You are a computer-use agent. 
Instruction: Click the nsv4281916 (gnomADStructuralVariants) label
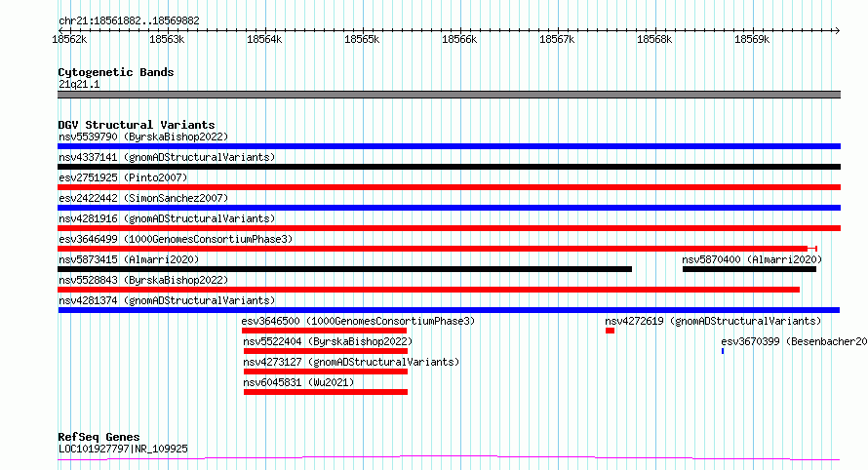[167, 218]
